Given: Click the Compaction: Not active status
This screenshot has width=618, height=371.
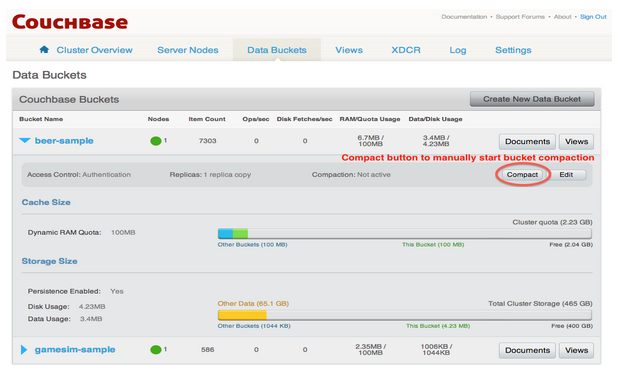Looking at the screenshot, I should click(351, 175).
